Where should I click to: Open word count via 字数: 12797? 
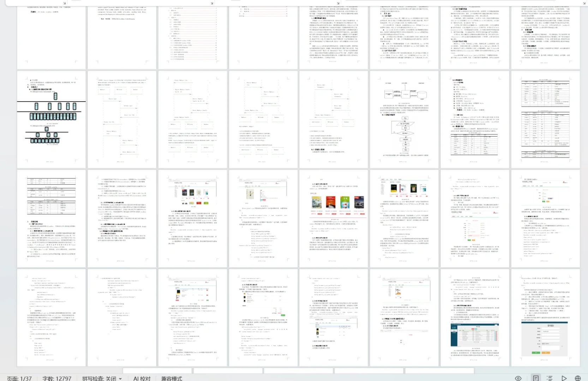pyautogui.click(x=57, y=378)
